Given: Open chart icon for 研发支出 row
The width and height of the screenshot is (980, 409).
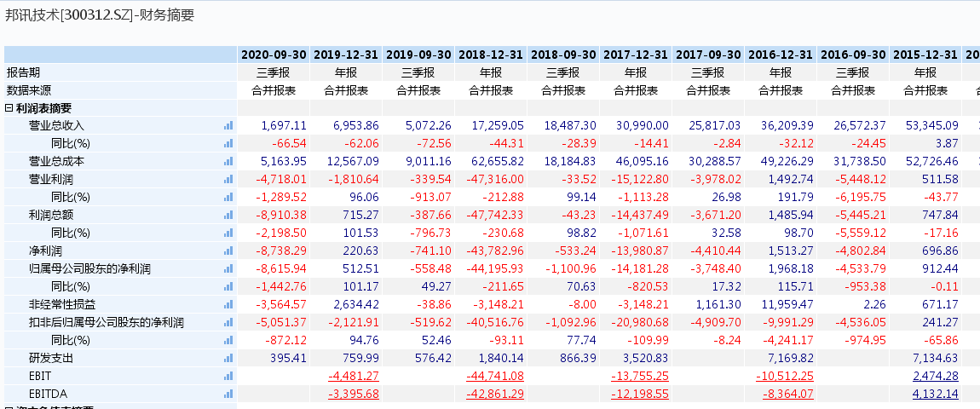Looking at the screenshot, I should (x=228, y=359).
